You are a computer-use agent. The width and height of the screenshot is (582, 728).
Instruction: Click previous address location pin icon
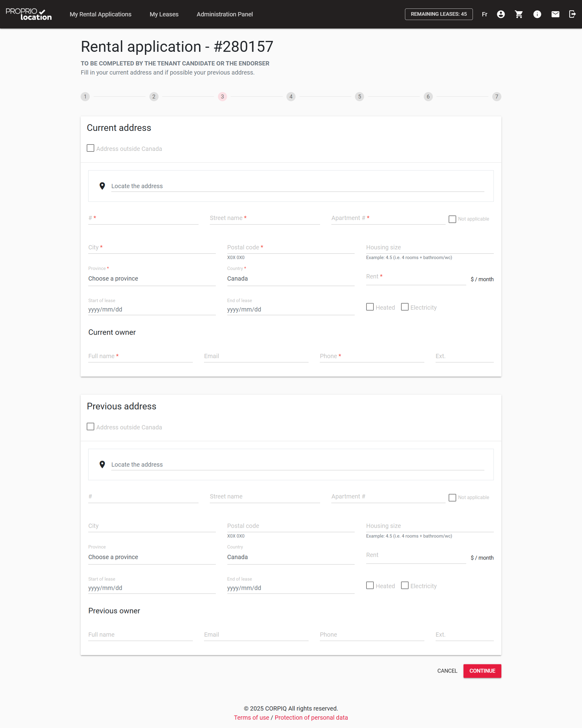tap(102, 465)
